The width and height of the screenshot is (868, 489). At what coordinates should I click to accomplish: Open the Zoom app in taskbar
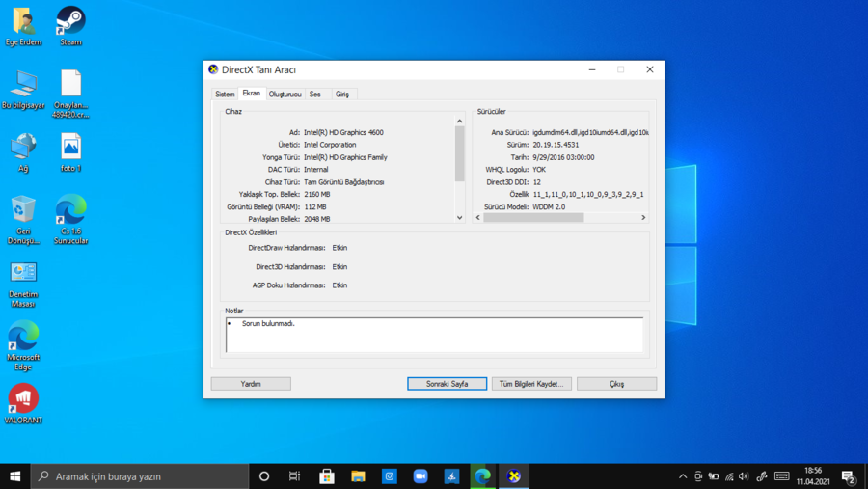420,476
